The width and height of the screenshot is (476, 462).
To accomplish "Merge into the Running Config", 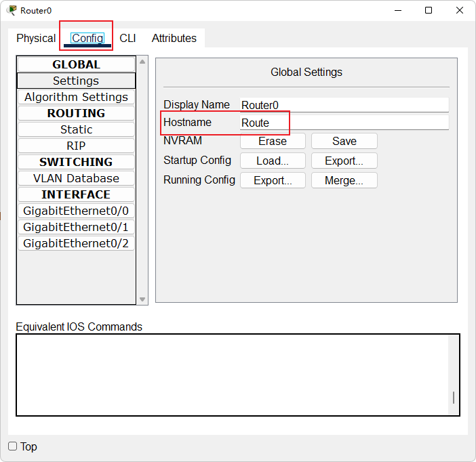I will click(344, 180).
